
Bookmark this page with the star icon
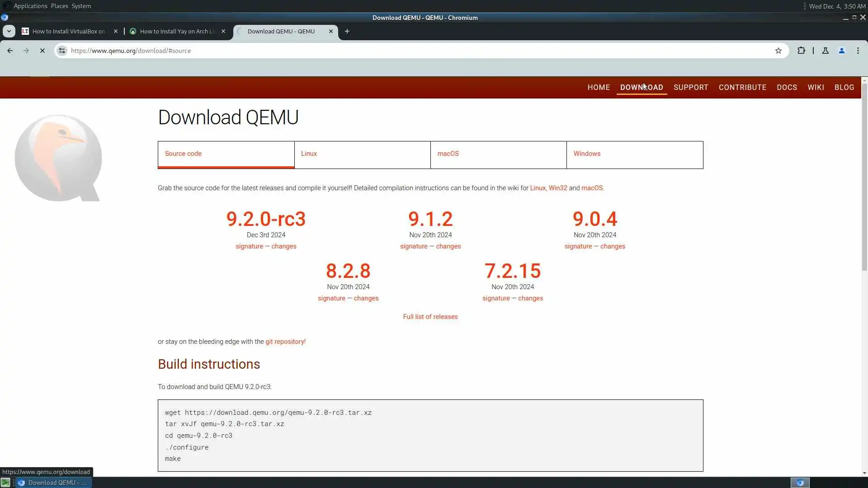778,51
